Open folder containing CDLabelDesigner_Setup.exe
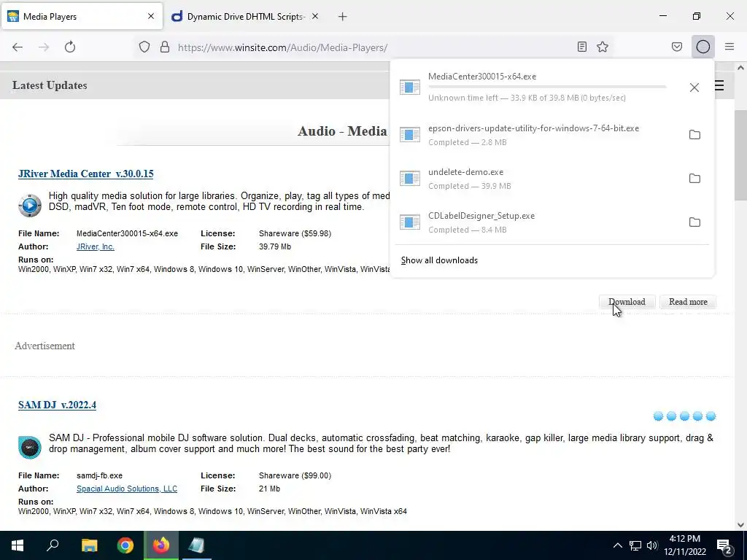Viewport: 747px width, 560px height. (694, 222)
